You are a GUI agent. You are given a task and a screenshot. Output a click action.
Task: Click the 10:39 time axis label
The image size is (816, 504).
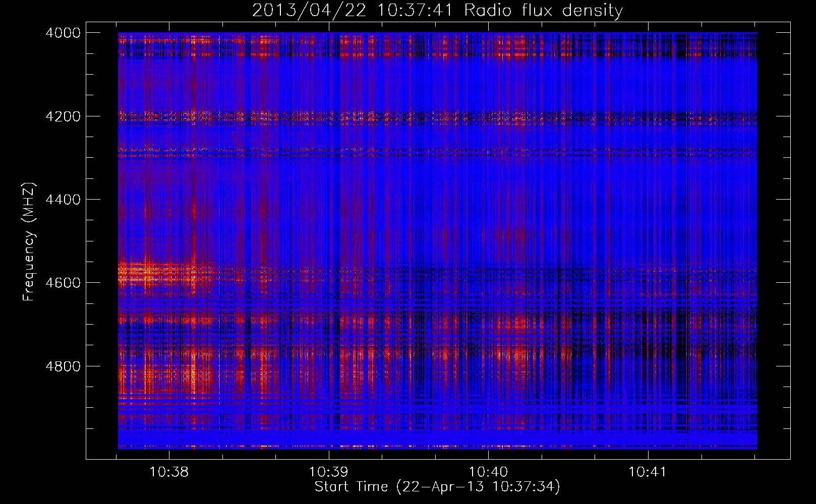point(328,472)
